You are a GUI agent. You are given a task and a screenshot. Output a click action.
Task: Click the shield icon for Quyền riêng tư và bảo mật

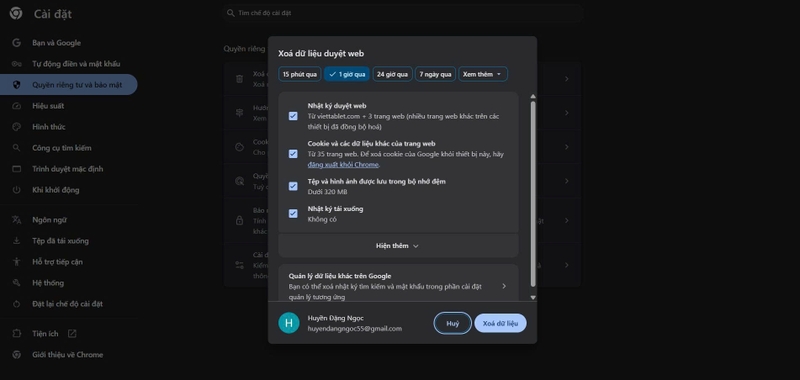(16, 85)
